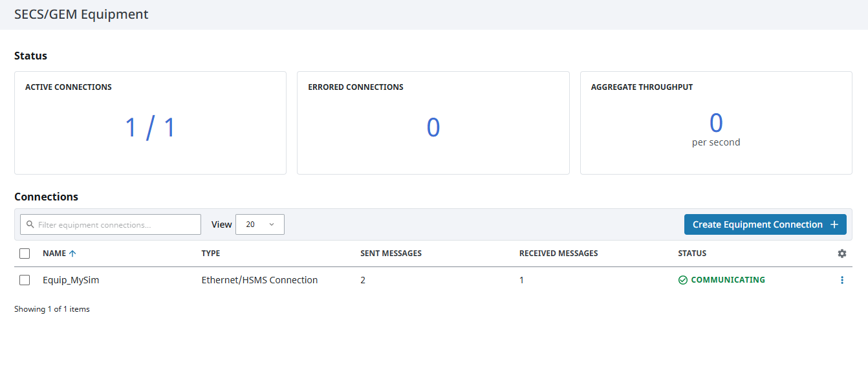Image resolution: width=868 pixels, height=368 pixels.
Task: Click the green checkmark COMMUNICATING status icon
Action: click(x=682, y=280)
